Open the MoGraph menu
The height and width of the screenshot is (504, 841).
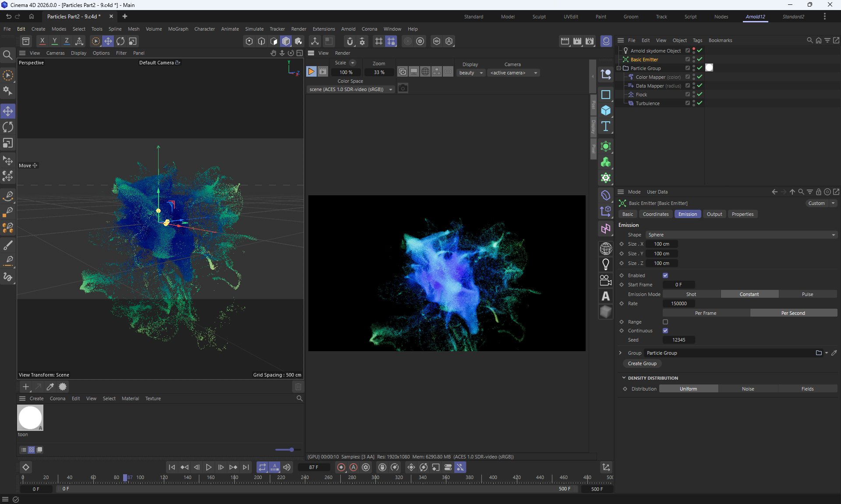click(178, 29)
